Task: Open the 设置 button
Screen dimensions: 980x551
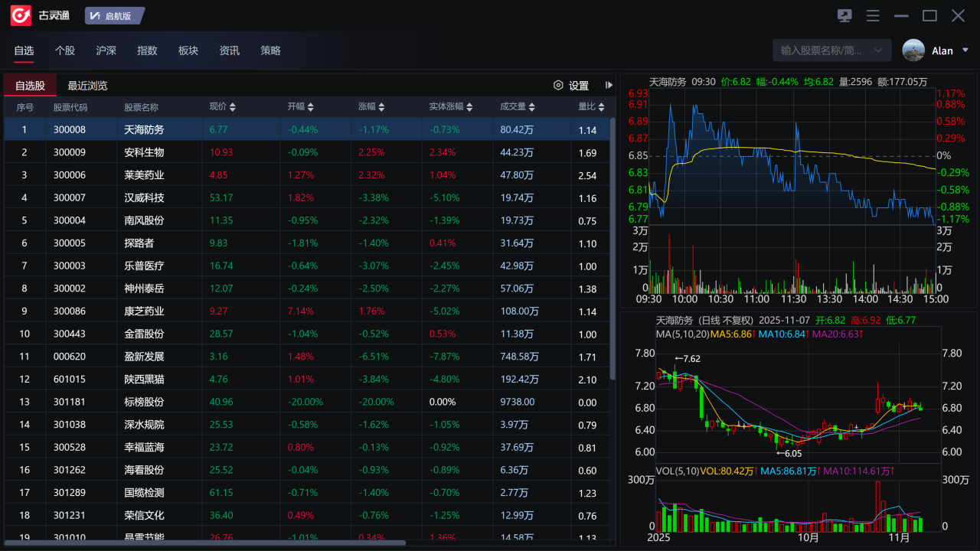Action: pyautogui.click(x=579, y=86)
